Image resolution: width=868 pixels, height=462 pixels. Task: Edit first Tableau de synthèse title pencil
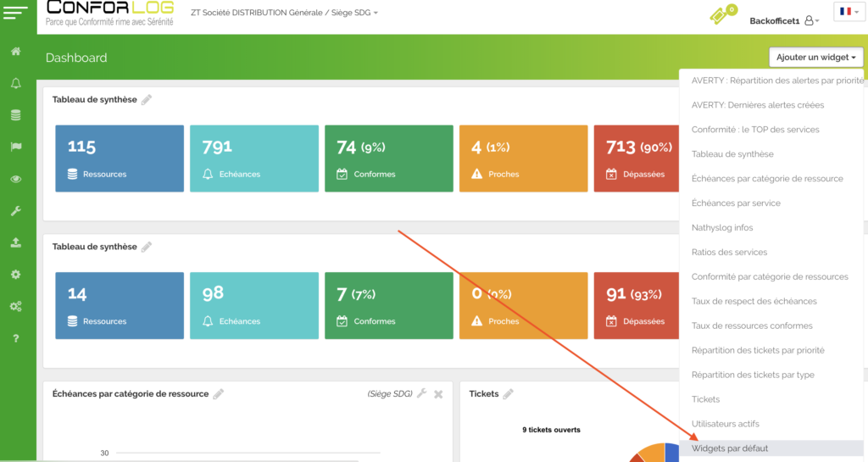click(x=147, y=100)
